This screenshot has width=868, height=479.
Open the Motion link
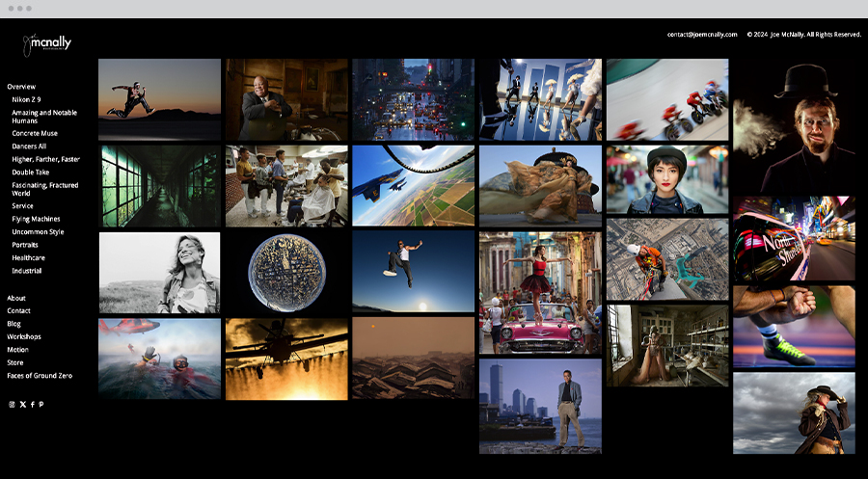tap(17, 350)
